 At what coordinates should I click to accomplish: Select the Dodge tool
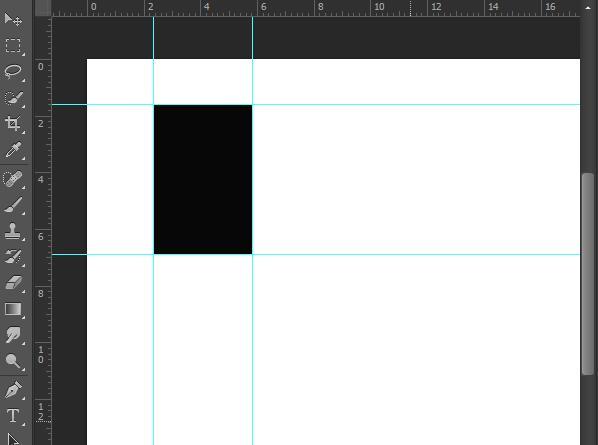[13, 361]
